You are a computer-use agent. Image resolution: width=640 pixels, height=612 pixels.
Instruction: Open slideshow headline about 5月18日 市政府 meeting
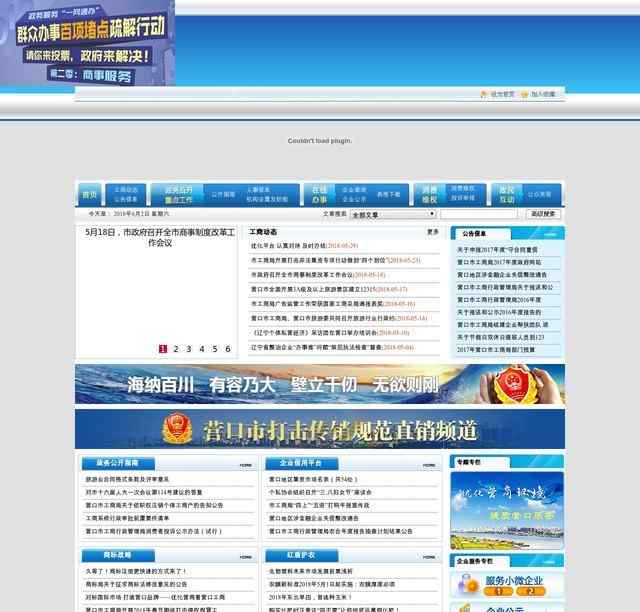pos(160,238)
